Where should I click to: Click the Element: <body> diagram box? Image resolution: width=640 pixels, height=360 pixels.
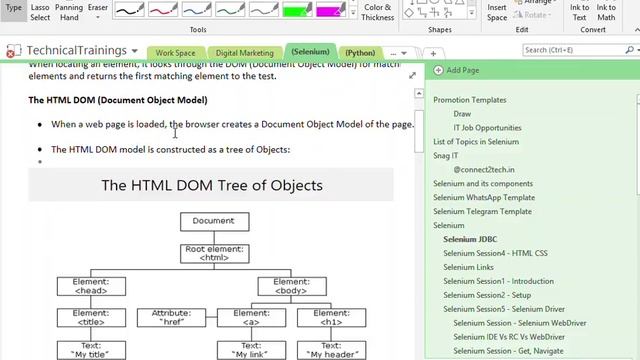tap(292, 286)
